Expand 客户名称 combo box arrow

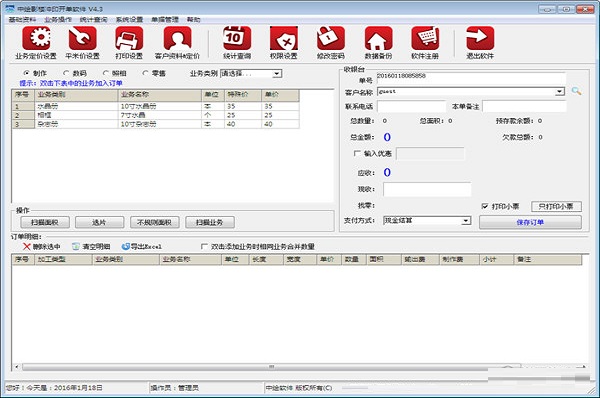tap(560, 91)
